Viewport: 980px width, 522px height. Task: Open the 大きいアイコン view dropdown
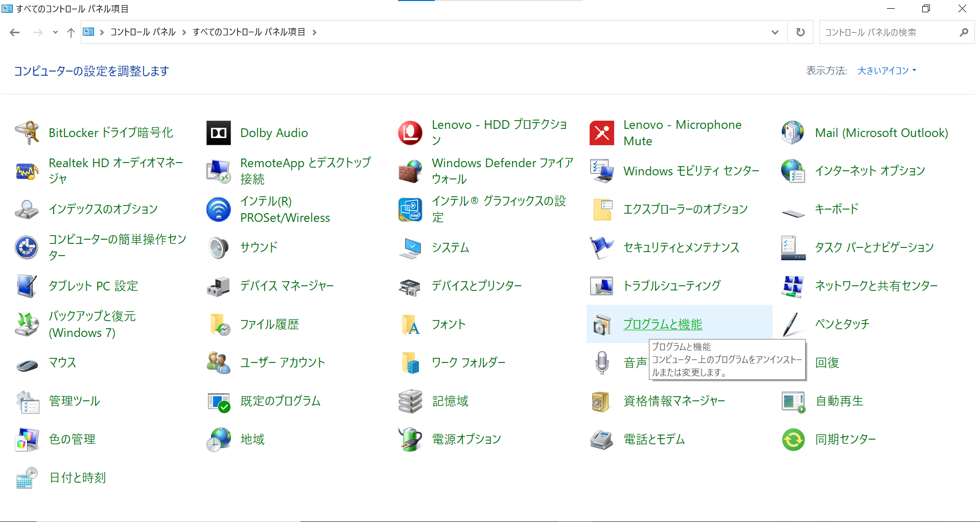click(886, 71)
